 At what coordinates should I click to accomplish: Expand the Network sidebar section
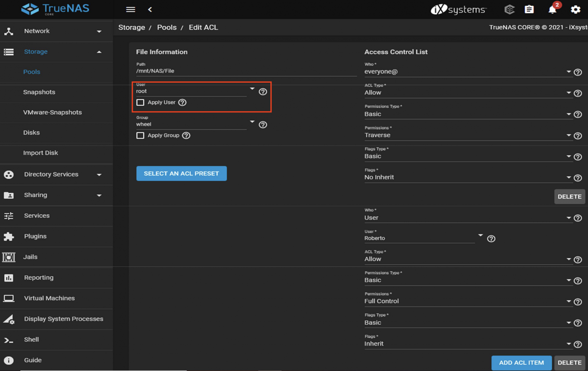point(56,31)
